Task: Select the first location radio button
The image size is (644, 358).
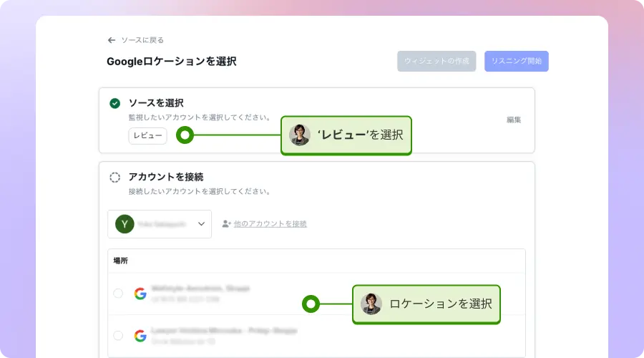Action: [x=118, y=294]
